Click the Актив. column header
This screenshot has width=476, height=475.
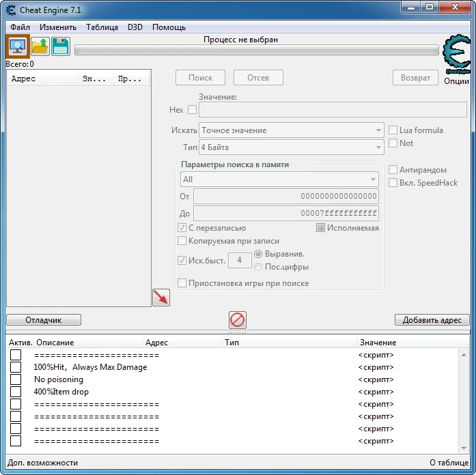click(20, 343)
